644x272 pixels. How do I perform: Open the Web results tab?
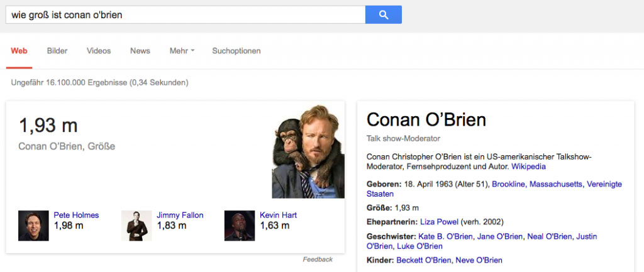pyautogui.click(x=19, y=51)
